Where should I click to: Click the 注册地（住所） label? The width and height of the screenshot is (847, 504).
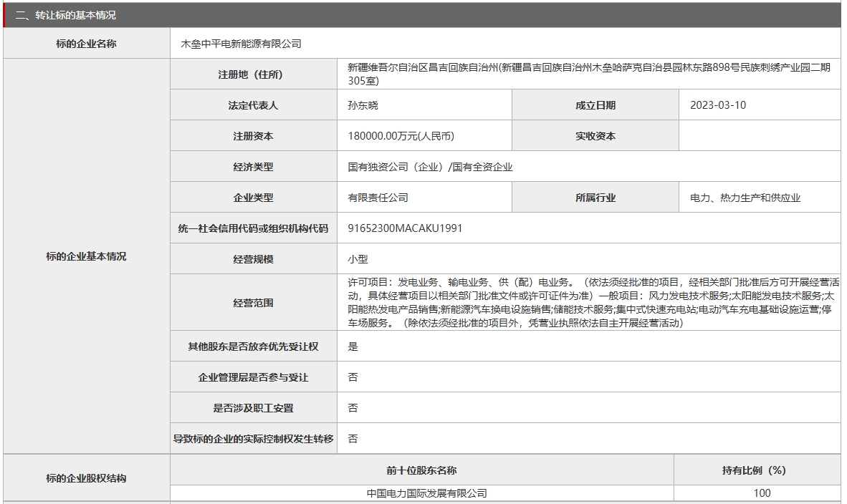point(254,74)
